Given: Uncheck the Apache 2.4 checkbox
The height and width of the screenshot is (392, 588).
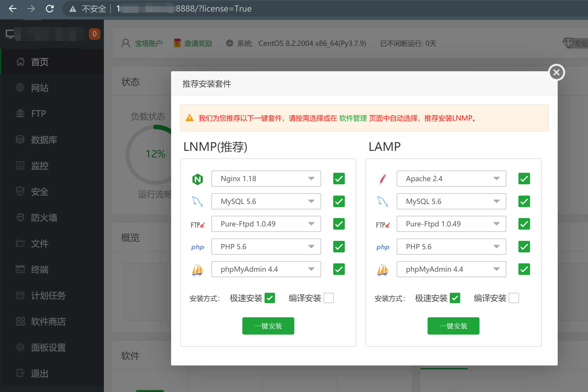Looking at the screenshot, I should (x=524, y=179).
